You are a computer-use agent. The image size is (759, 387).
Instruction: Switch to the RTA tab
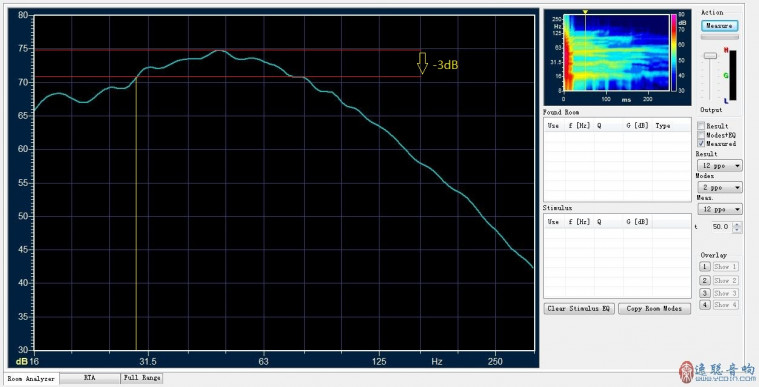tap(89, 378)
